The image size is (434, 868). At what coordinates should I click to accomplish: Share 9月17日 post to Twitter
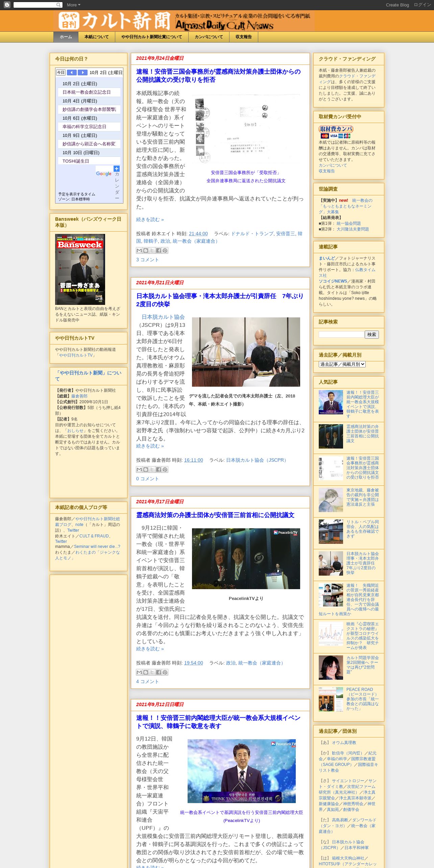152,672
